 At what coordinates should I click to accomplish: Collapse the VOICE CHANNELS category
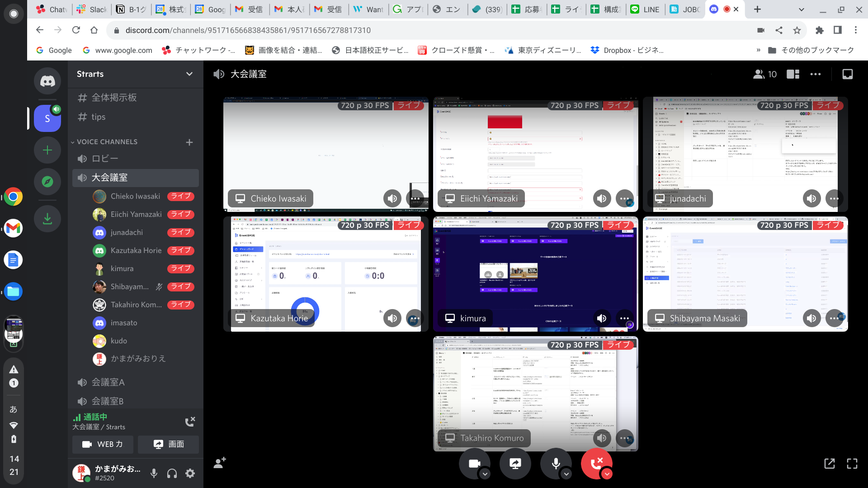pos(104,142)
